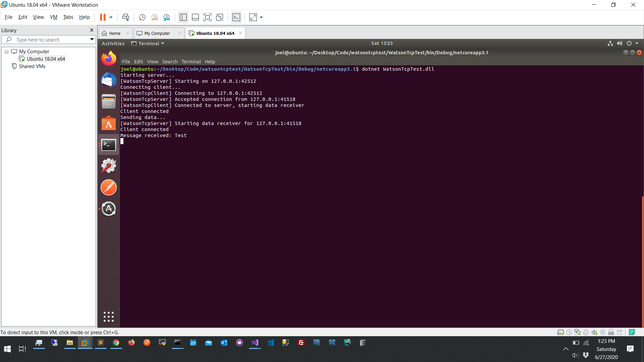The height and width of the screenshot is (362, 644).
Task: Select the Search menu in Terminal
Action: click(170, 62)
